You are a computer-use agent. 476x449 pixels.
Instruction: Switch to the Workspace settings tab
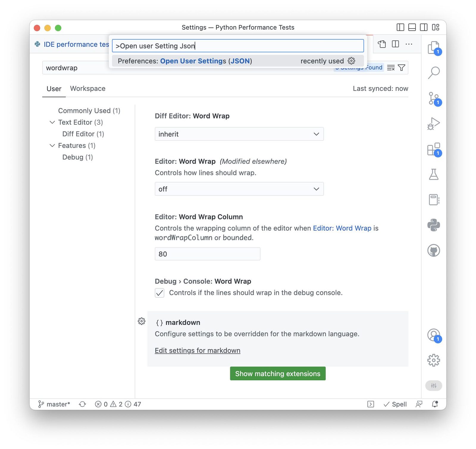[88, 89]
